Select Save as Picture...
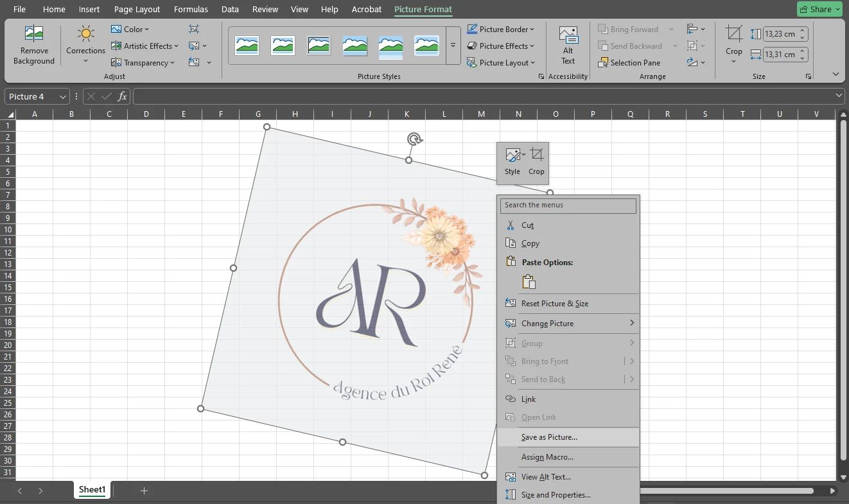The width and height of the screenshot is (849, 504). (568, 437)
